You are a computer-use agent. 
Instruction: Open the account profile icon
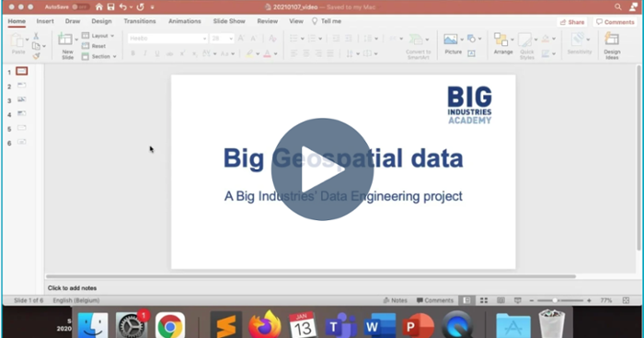(x=633, y=7)
